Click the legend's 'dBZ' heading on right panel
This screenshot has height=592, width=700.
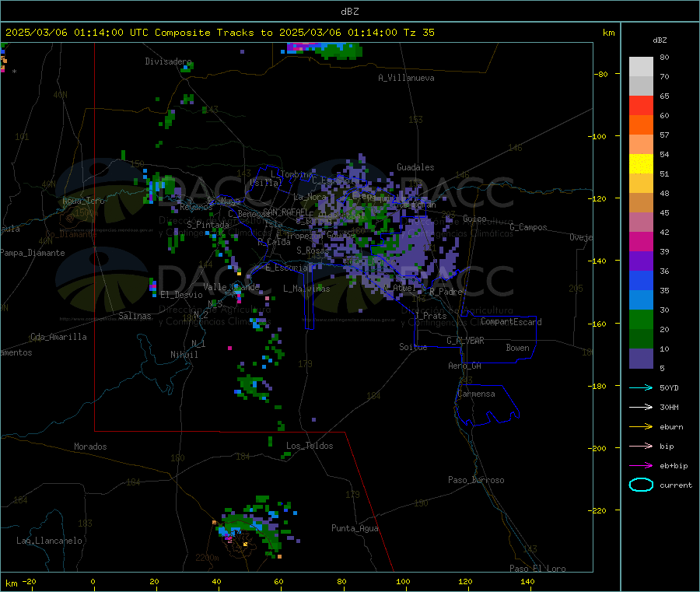click(x=660, y=40)
